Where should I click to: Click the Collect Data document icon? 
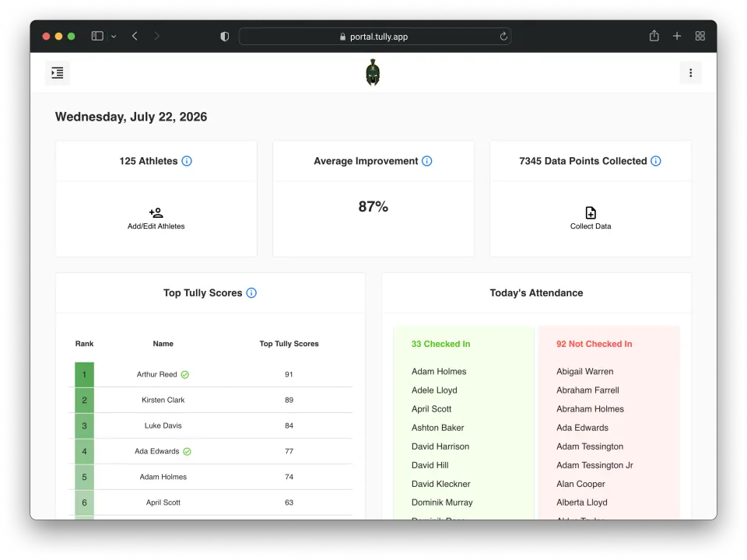point(591,212)
